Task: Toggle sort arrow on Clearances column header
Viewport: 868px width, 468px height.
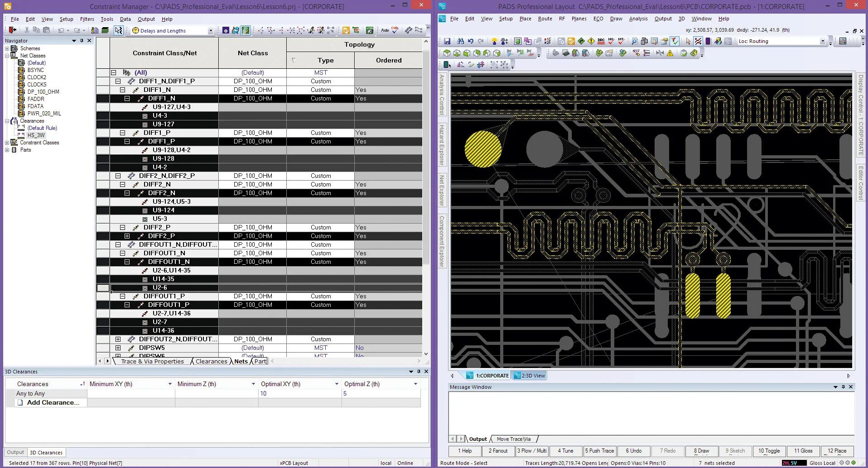Action: coord(83,384)
